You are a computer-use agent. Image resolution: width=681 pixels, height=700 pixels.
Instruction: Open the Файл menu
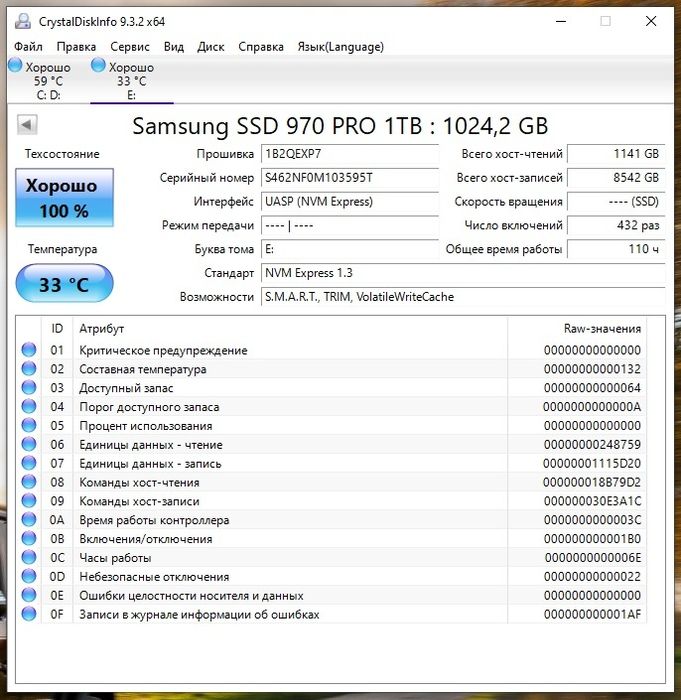(28, 47)
